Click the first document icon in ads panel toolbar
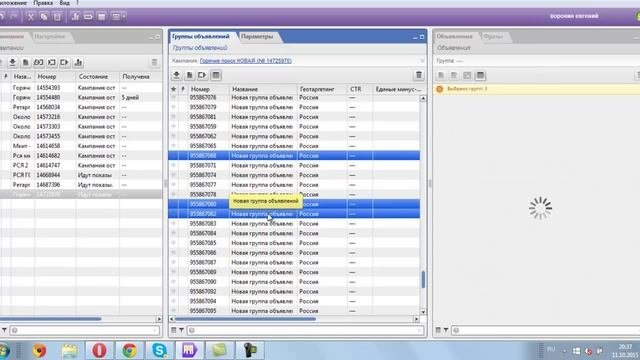 441,76
